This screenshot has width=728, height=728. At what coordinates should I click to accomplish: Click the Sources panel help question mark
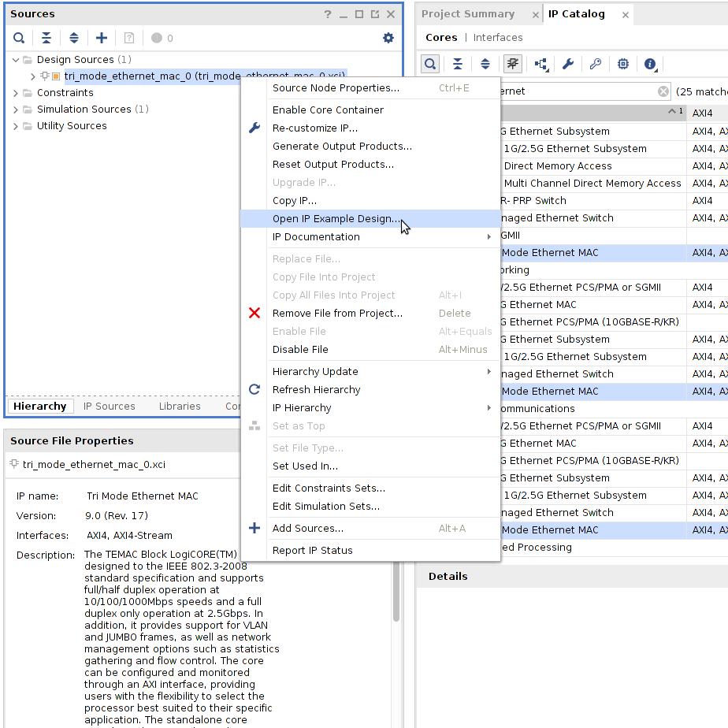click(328, 14)
